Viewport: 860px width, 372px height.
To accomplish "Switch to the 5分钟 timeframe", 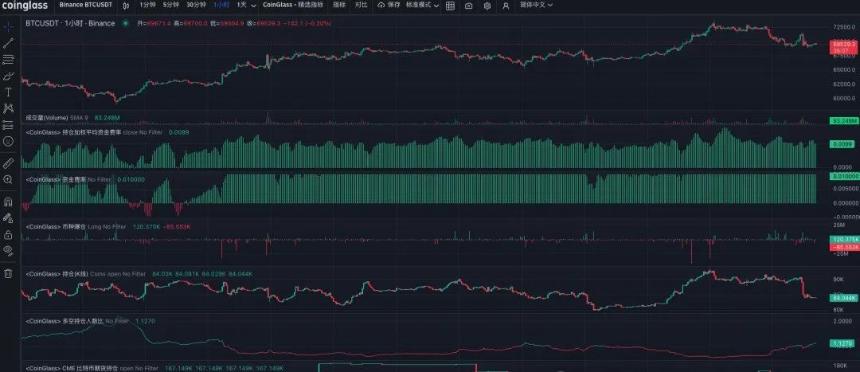I will click(x=172, y=5).
